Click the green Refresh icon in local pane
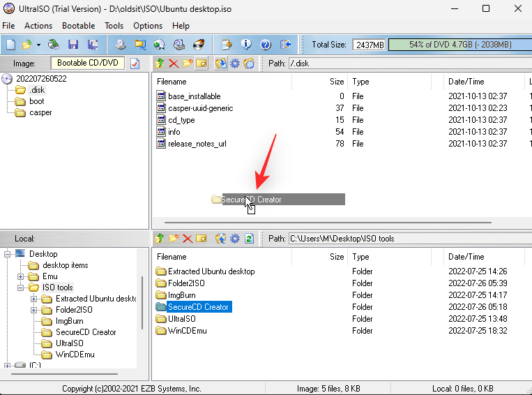532x395 pixels. (249, 239)
